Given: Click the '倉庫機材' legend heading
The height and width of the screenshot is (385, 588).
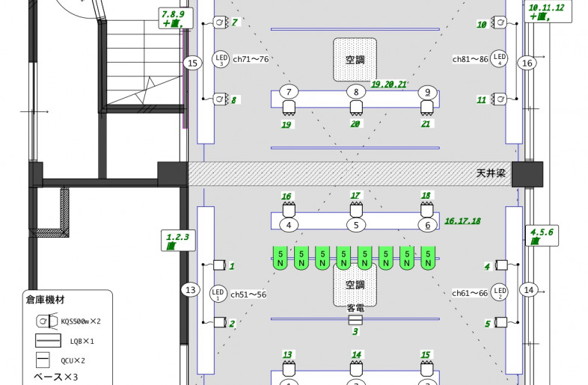Looking at the screenshot, I should pos(46,300).
